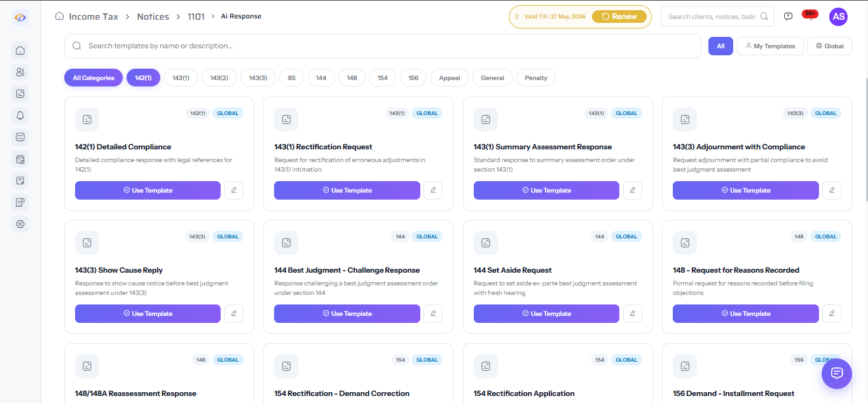Edit the 148 Request for Reasons Recorded template
The width and height of the screenshot is (868, 403).
pos(832,313)
